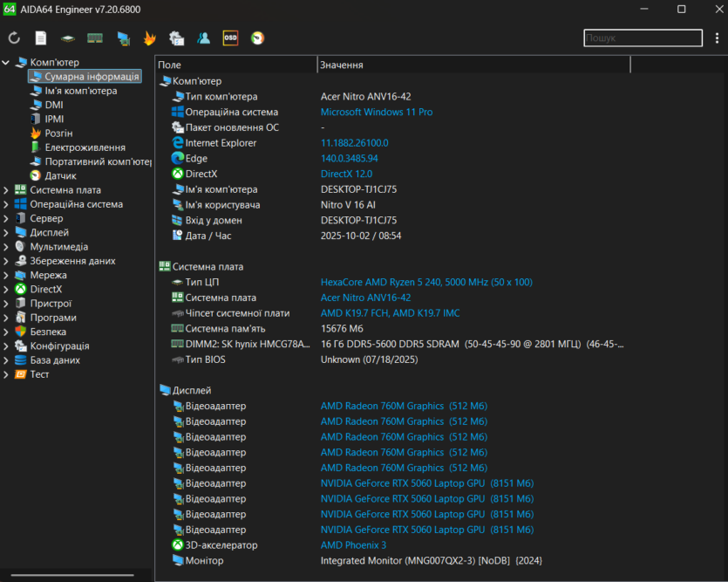Image resolution: width=728 pixels, height=582 pixels.
Task: Click the HexaCore AMD Ryzen 5 240 link
Action: coord(425,282)
